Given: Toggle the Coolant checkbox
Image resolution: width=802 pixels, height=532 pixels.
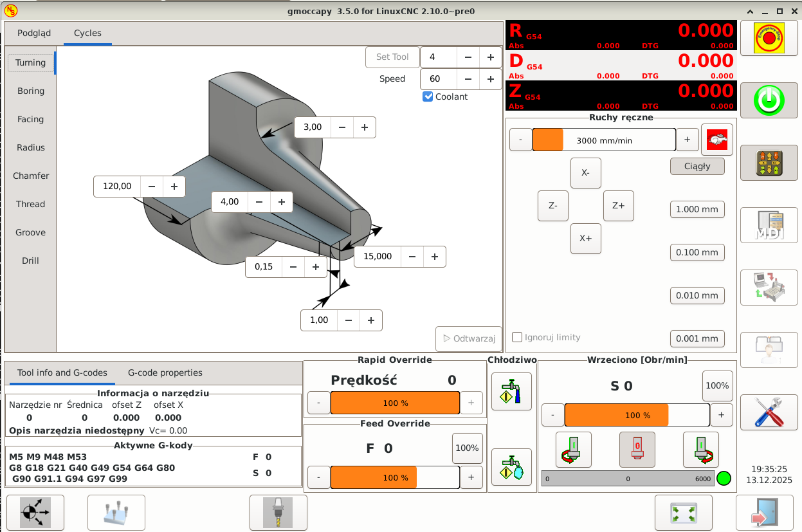Looking at the screenshot, I should (x=428, y=96).
